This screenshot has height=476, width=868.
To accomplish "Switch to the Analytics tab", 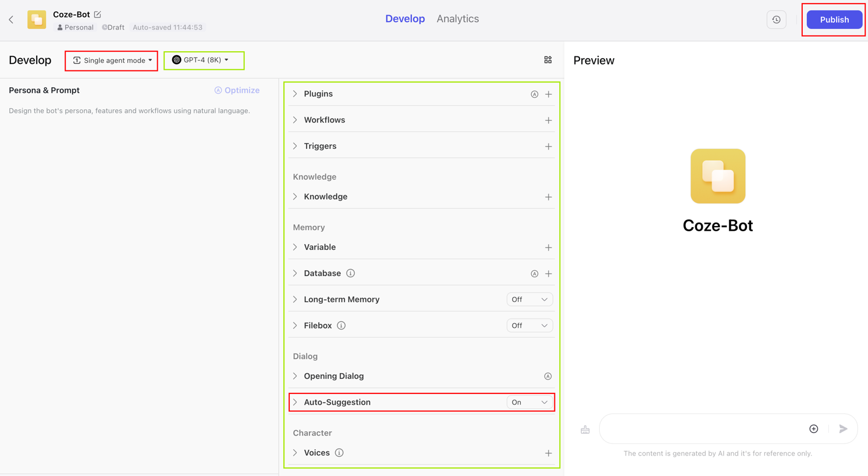I will tap(458, 19).
